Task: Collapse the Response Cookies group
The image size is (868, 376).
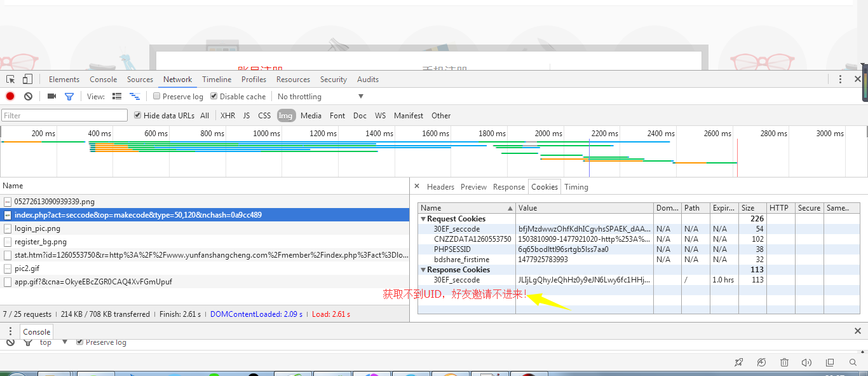Action: pyautogui.click(x=423, y=270)
